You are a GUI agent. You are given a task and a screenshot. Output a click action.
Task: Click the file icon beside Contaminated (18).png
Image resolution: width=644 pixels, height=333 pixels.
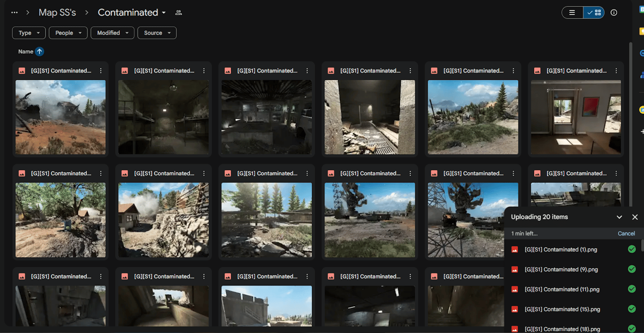click(x=515, y=329)
